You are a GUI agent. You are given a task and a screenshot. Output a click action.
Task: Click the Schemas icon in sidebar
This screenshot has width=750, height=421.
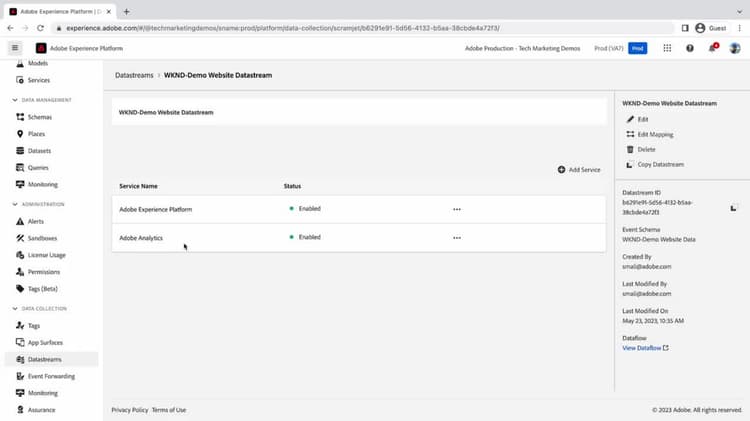[x=20, y=117]
